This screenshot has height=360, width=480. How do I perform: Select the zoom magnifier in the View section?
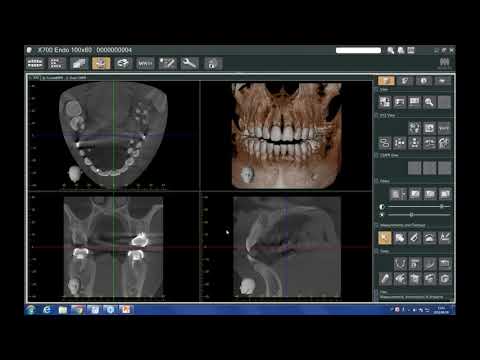point(429,102)
